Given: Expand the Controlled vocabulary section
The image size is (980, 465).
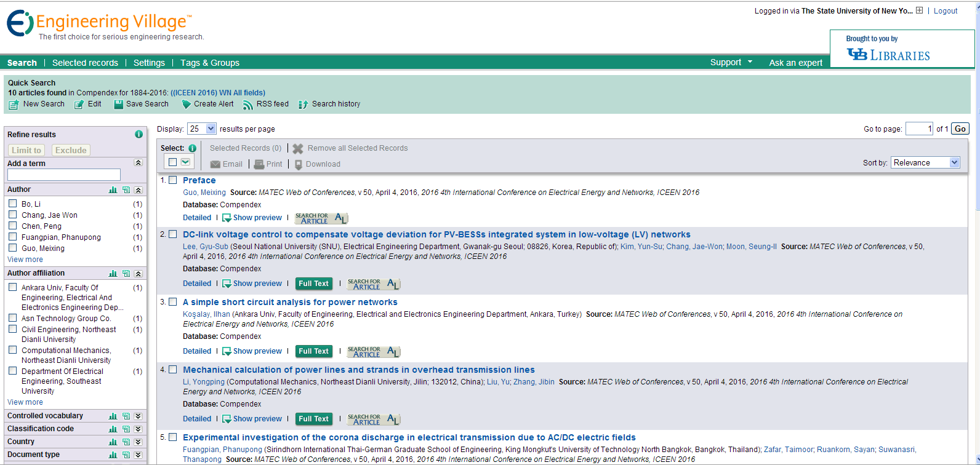Looking at the screenshot, I should click(x=138, y=416).
